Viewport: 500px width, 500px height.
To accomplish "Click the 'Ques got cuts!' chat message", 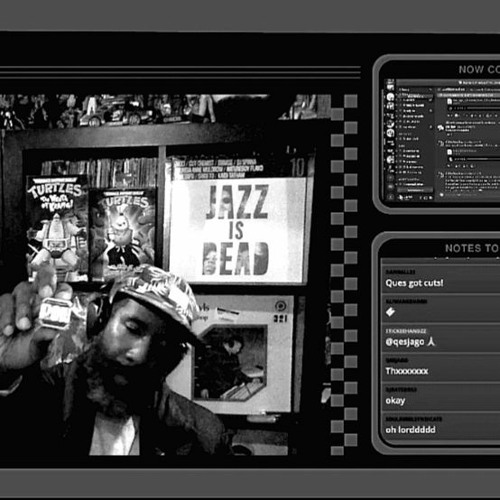I will pos(414,283).
